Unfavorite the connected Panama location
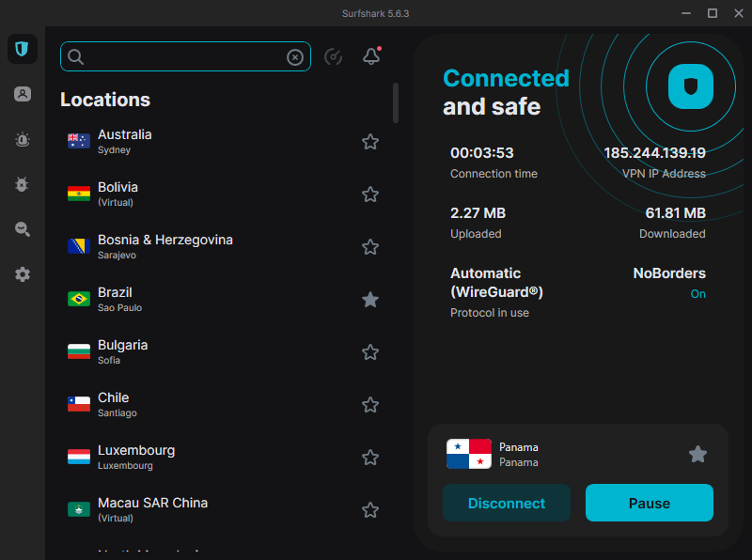The width and height of the screenshot is (752, 560). [697, 454]
